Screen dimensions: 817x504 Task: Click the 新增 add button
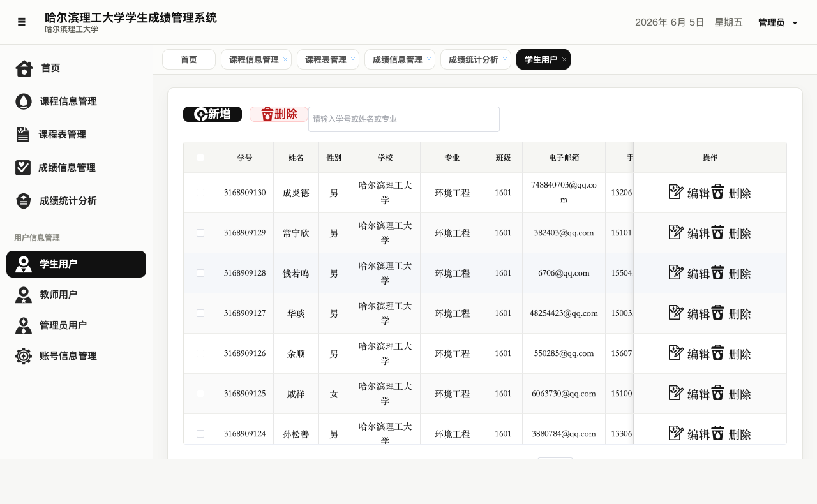[213, 114]
